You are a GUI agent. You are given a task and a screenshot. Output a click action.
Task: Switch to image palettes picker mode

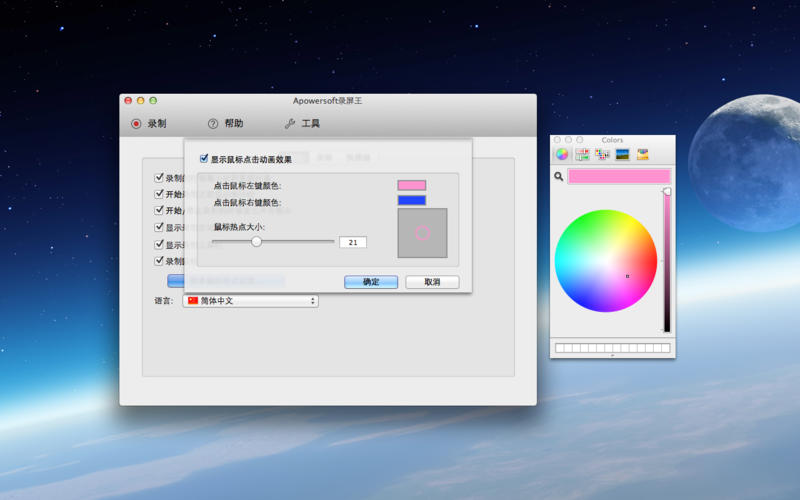[622, 154]
